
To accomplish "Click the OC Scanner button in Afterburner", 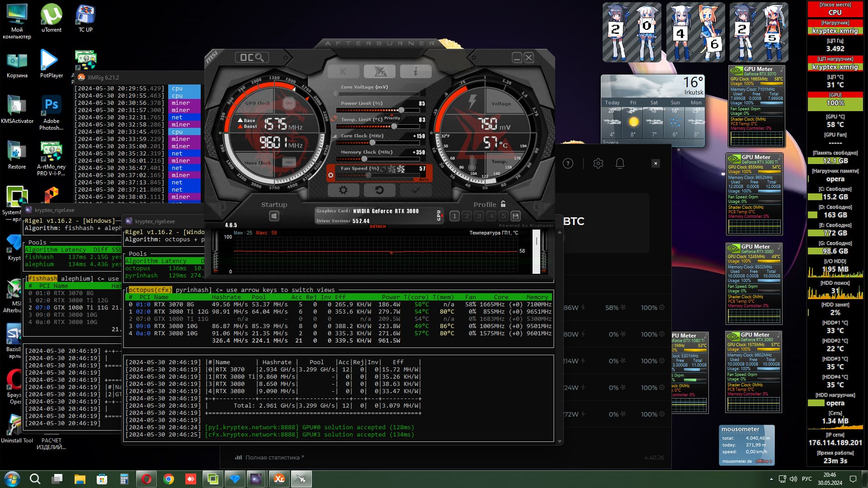I will tap(252, 57).
